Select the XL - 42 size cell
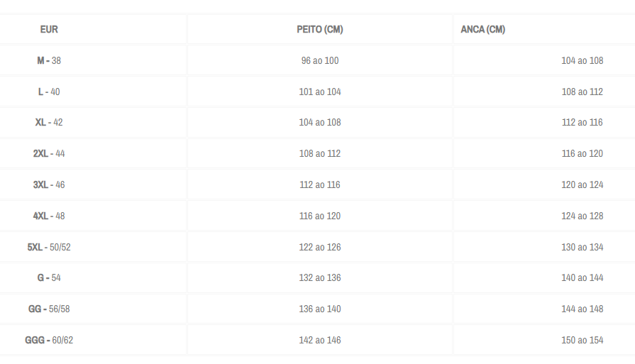 (x=49, y=122)
